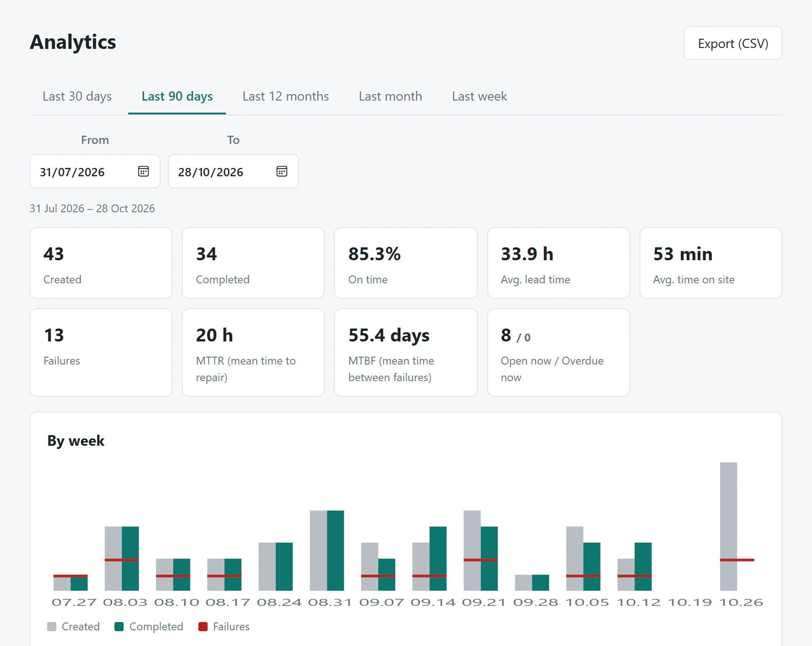Click the Open now / Overdue now card
Screen dimensions: 812x646
tap(559, 353)
